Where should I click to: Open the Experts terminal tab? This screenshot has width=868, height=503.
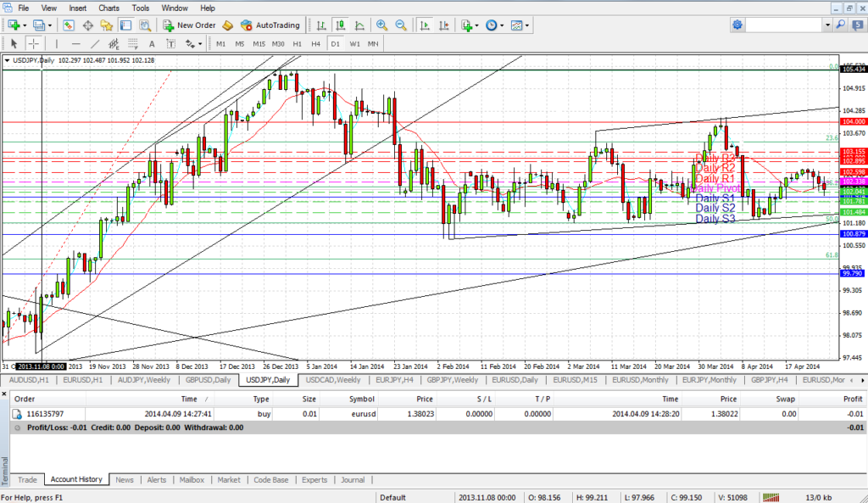click(x=314, y=480)
